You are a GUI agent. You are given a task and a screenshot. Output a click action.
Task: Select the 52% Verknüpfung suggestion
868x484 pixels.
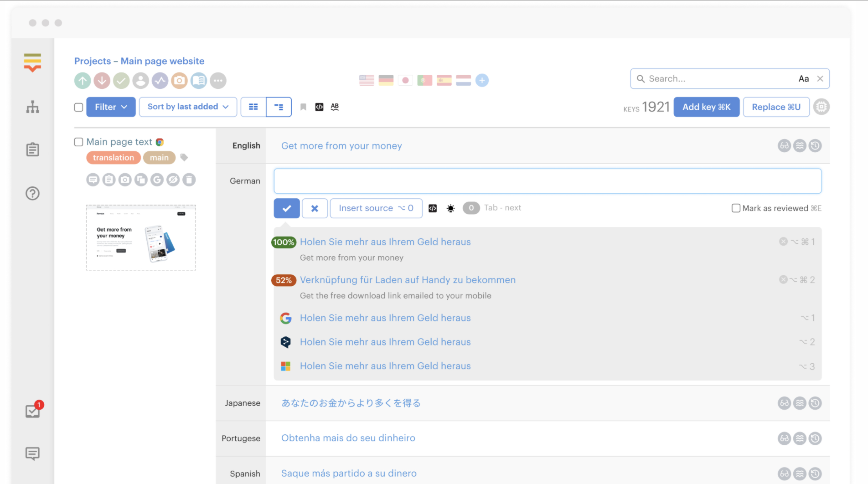tap(408, 280)
